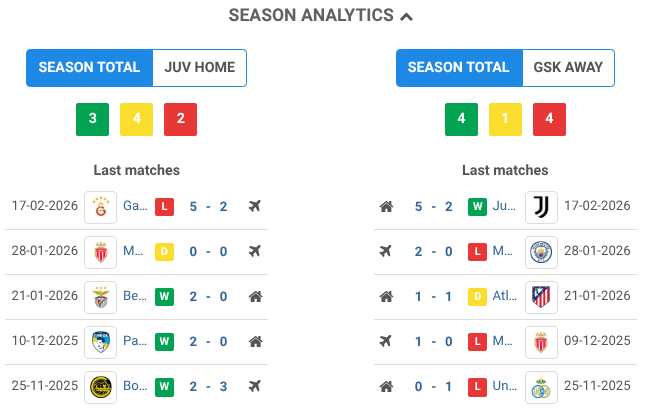Switch to the GSK AWAY tab
The height and width of the screenshot is (418, 648).
tap(568, 68)
